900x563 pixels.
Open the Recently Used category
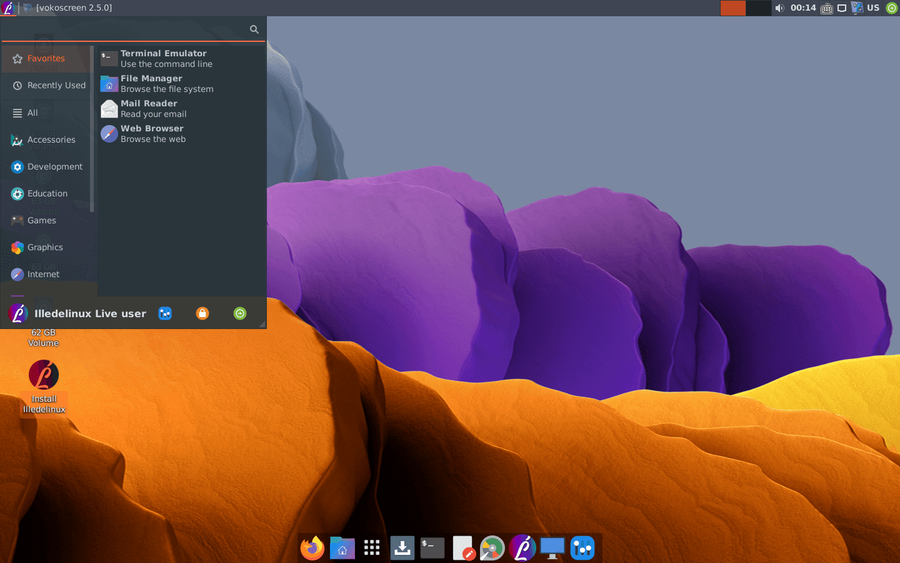[x=55, y=86]
